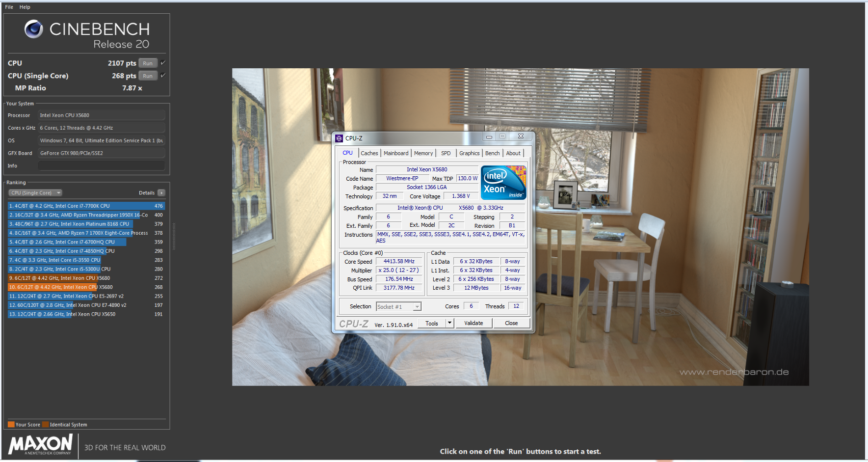Toggle the CPU (Single Core) test checkbox
The image size is (868, 462).
point(163,76)
